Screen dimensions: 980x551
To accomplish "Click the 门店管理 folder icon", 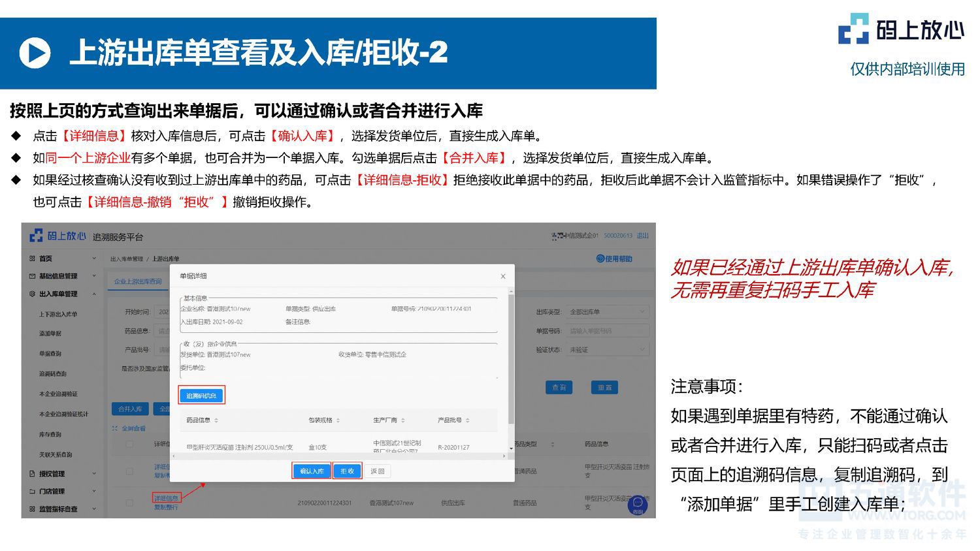I will (32, 491).
